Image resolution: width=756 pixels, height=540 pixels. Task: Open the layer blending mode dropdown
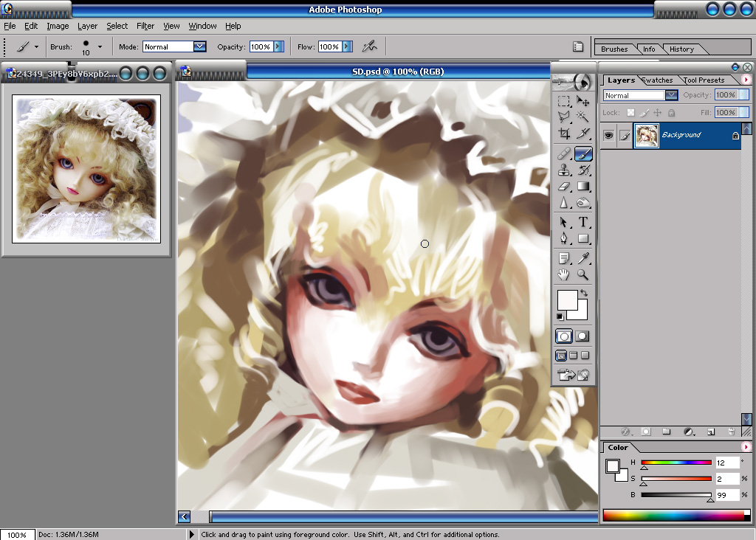pos(672,95)
